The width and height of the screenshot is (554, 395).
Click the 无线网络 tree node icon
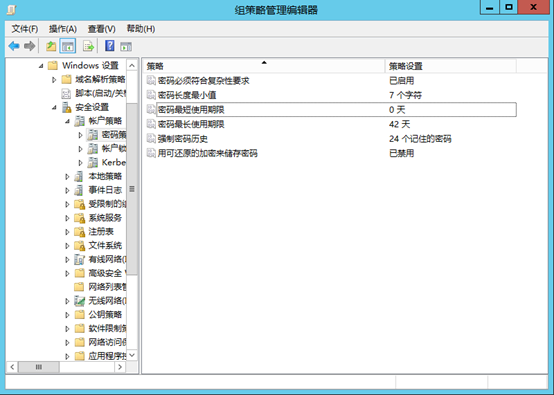tap(79, 301)
